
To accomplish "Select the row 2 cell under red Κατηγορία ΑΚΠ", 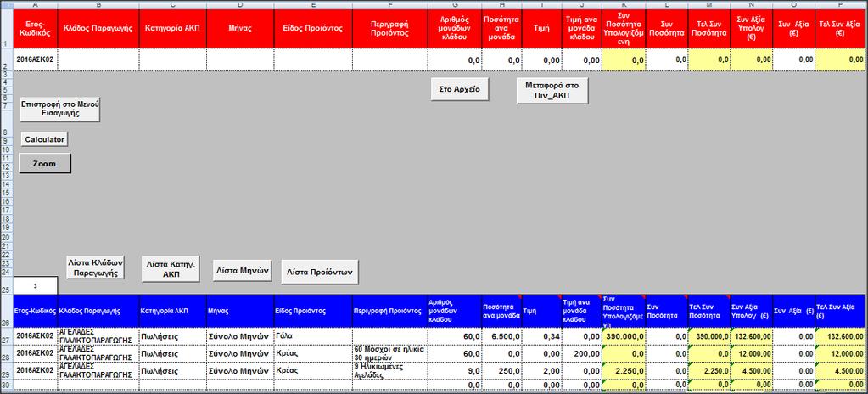I will point(173,59).
